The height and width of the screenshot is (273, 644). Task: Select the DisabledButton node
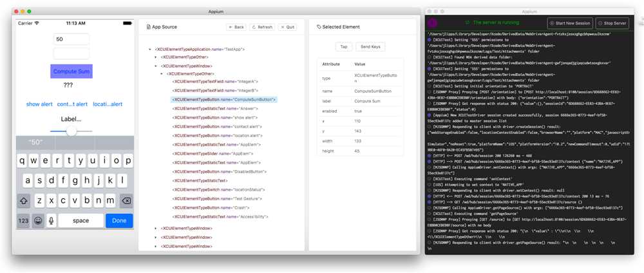tap(220, 172)
